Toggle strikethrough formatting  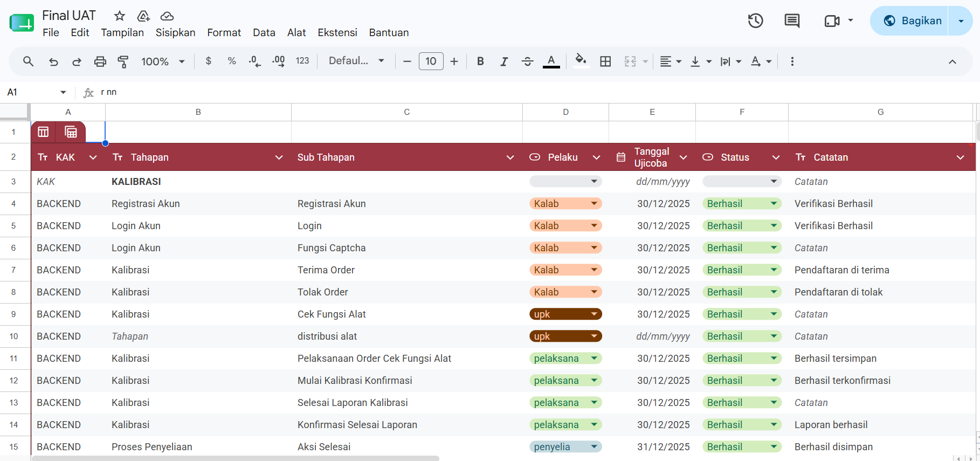tap(528, 61)
